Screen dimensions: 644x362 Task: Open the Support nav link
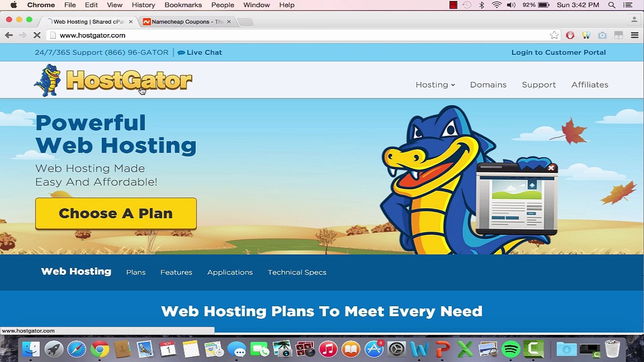pos(539,84)
